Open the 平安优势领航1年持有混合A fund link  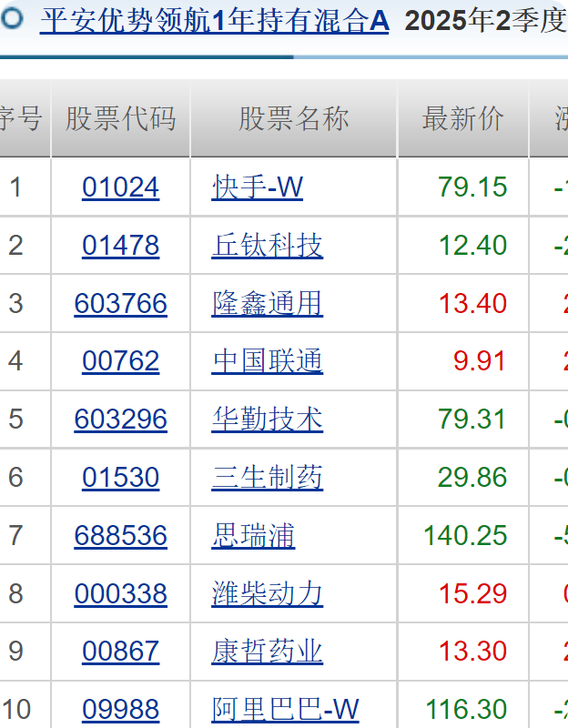(x=215, y=21)
